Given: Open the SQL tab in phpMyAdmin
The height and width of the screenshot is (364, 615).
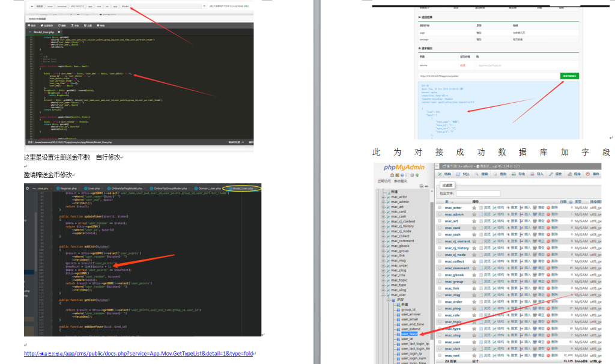Looking at the screenshot, I should pos(463,174).
